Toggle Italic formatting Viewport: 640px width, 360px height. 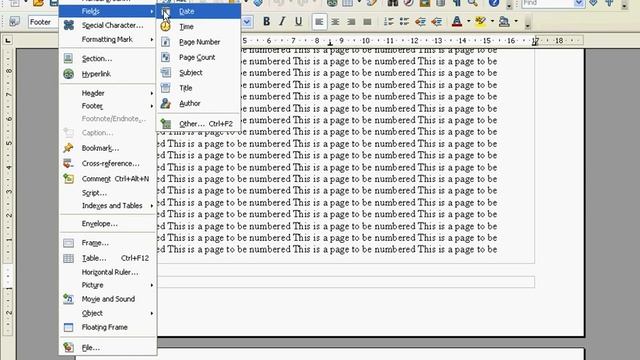(x=282, y=22)
